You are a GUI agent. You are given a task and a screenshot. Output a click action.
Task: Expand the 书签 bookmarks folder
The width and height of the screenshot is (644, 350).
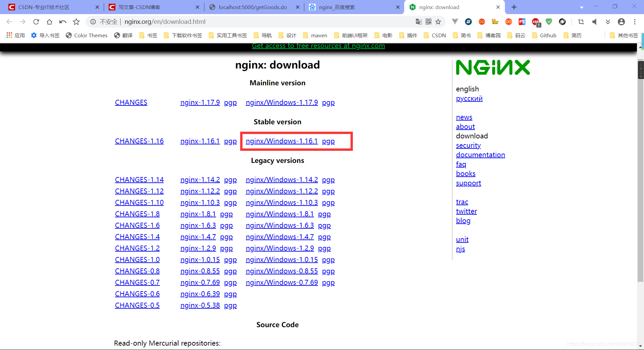[148, 35]
